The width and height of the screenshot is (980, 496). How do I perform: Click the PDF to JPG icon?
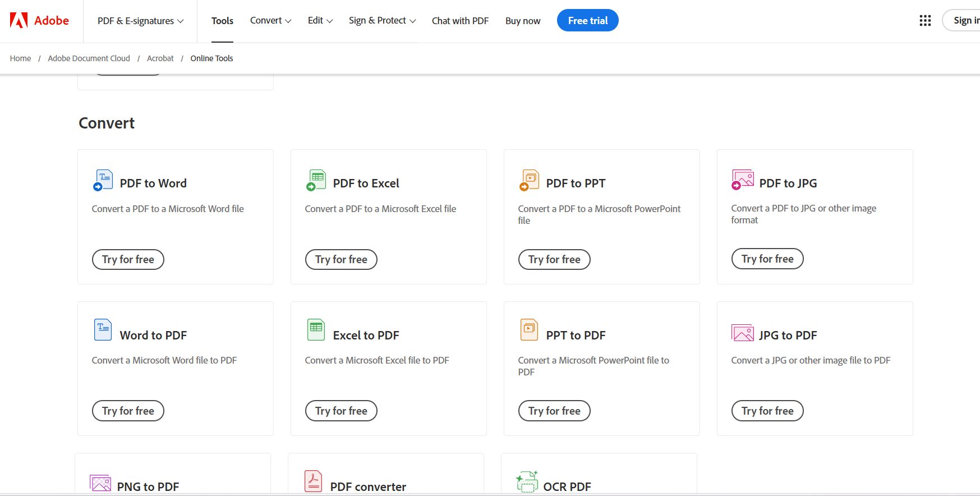(742, 180)
